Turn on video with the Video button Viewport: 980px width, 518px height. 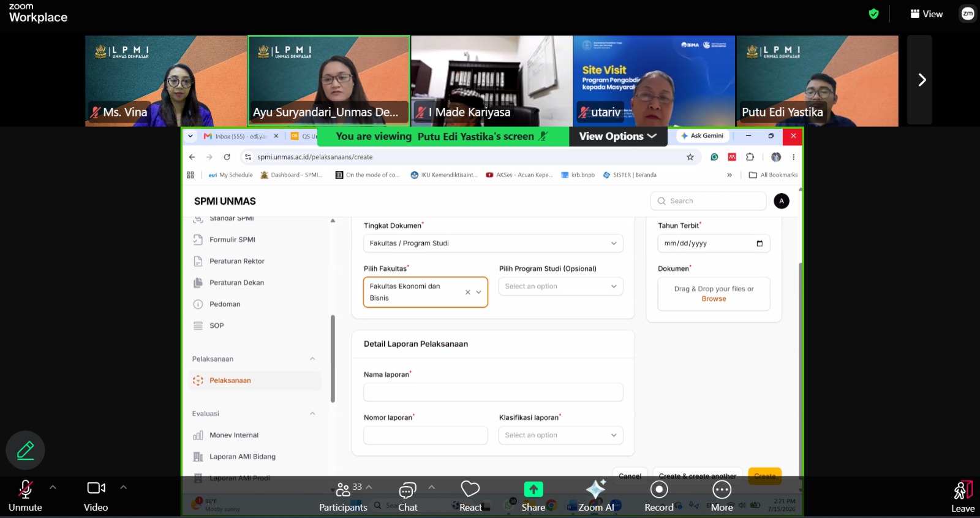pos(96,495)
